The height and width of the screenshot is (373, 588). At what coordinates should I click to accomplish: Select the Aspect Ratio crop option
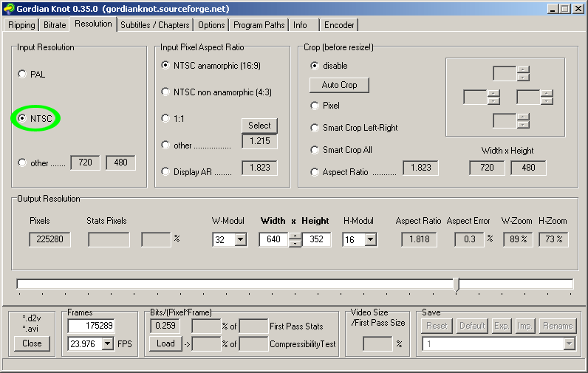(315, 172)
